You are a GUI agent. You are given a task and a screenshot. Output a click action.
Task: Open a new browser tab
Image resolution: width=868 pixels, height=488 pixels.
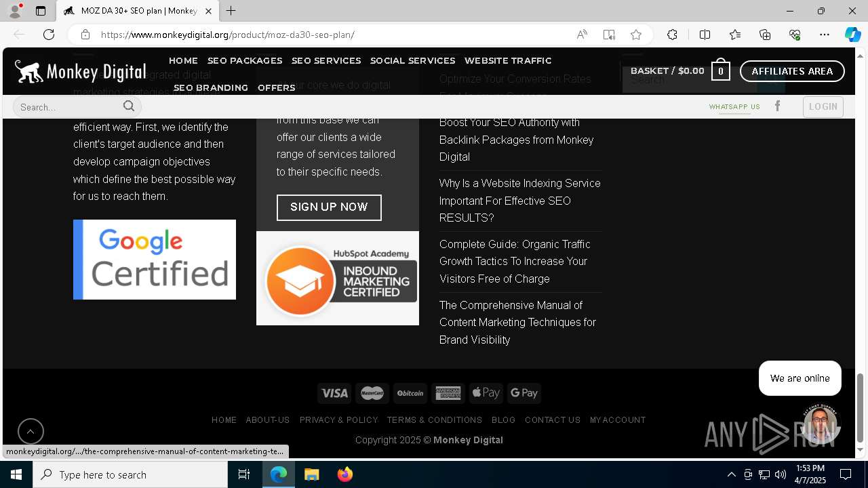pos(231,11)
